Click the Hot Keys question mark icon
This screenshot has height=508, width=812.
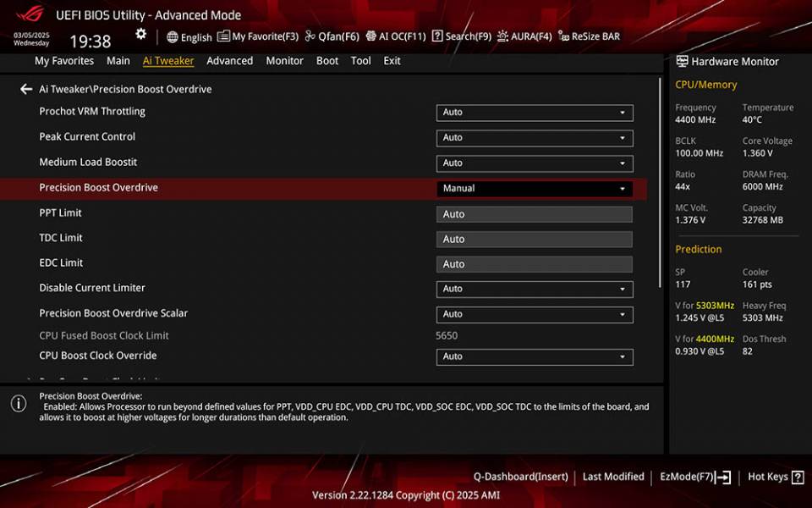(798, 477)
